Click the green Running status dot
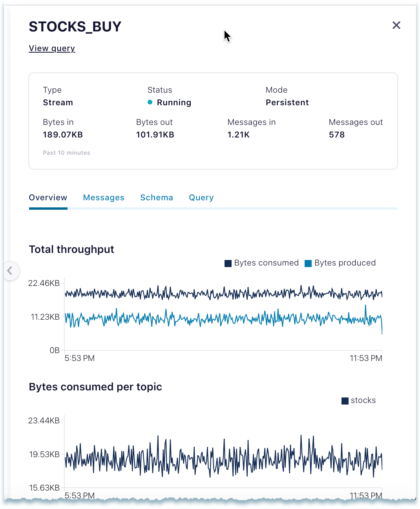Image resolution: width=420 pixels, height=509 pixels. tap(150, 103)
